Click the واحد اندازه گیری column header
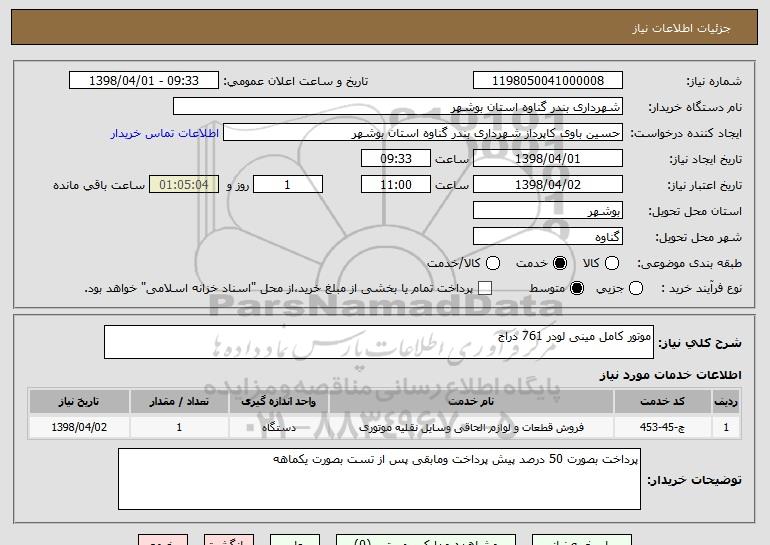The image size is (770, 545). [278, 402]
